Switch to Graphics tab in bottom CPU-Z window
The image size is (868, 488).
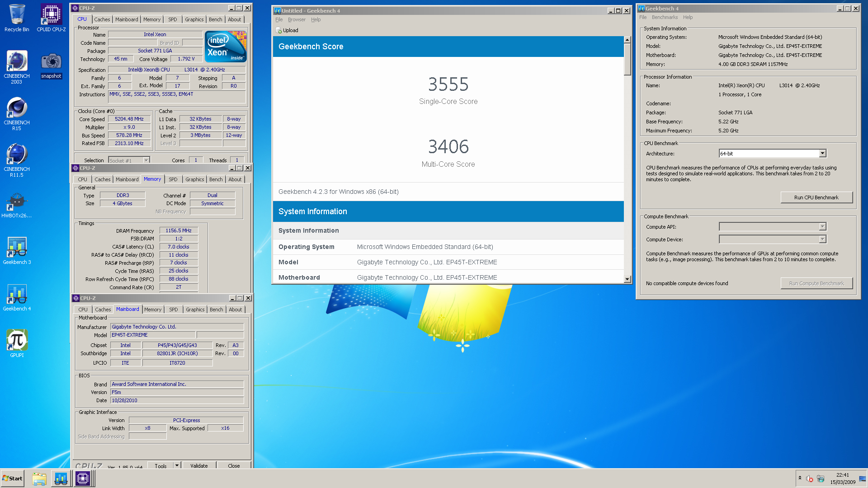tap(195, 310)
